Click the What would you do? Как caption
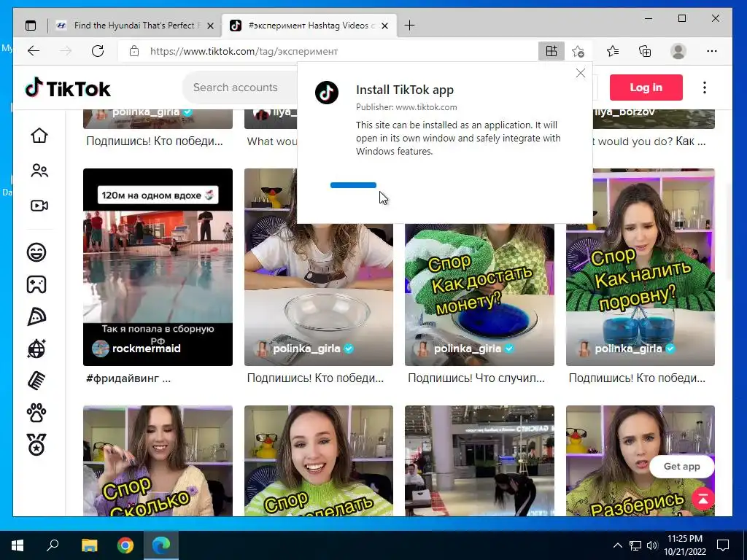This screenshot has width=747, height=560. (x=650, y=141)
